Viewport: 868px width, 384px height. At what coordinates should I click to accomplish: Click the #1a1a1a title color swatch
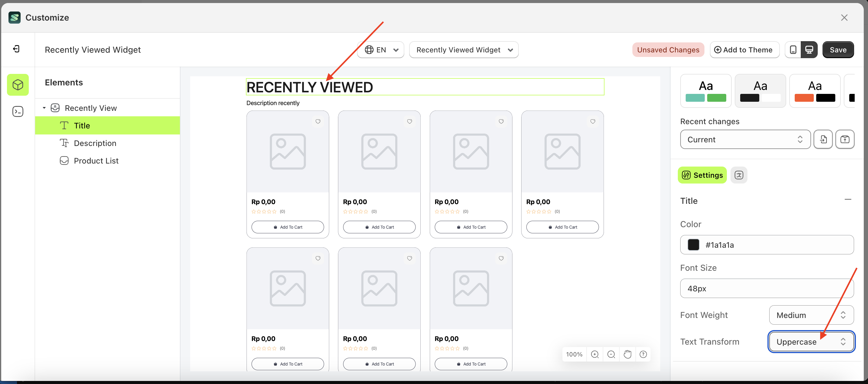tap(693, 245)
